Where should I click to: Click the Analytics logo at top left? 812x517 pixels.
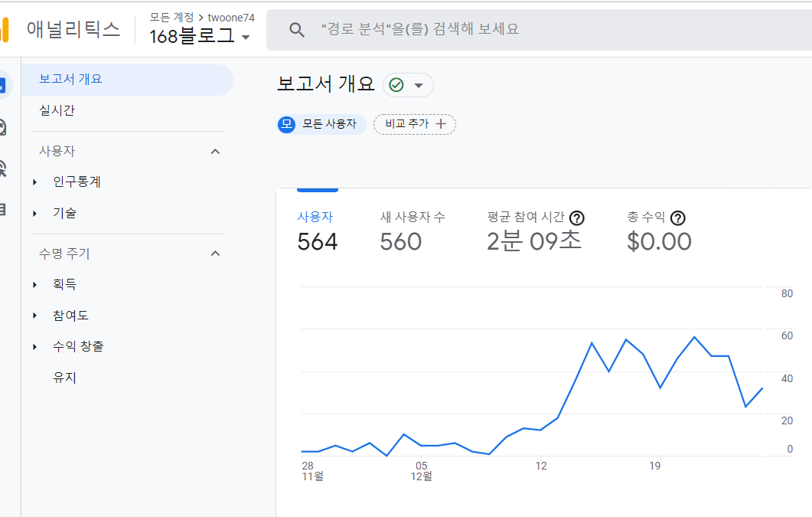click(x=61, y=29)
